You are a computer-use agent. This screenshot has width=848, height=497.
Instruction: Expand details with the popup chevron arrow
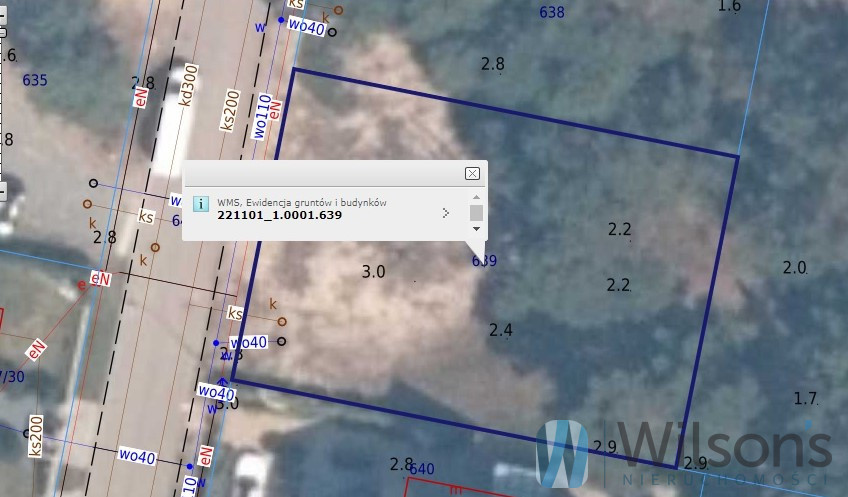coord(446,213)
